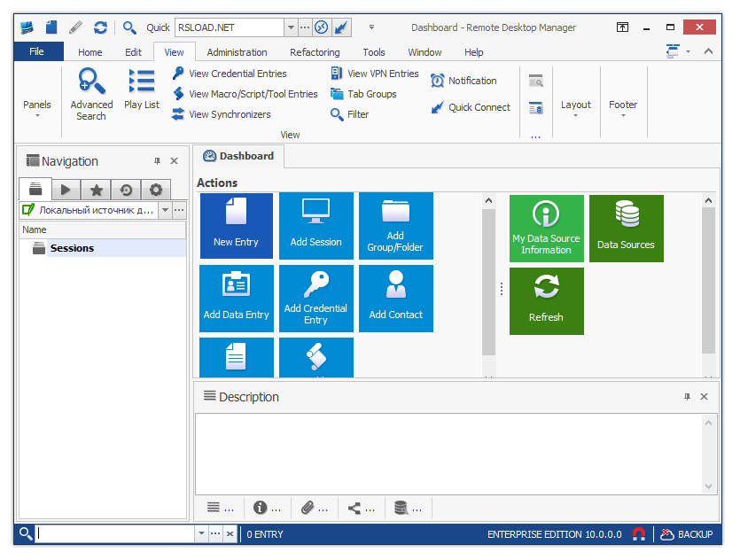Select the Advanced Search tool
The image size is (740, 560).
91,91
